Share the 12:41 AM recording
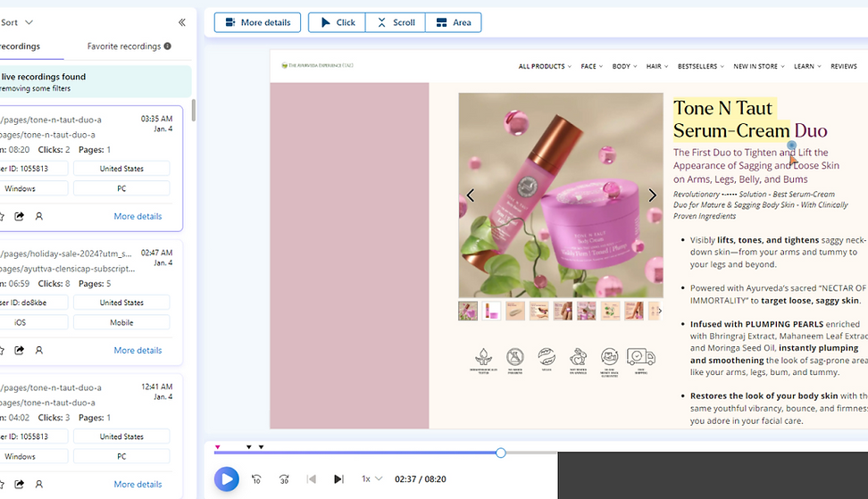 pyautogui.click(x=20, y=484)
